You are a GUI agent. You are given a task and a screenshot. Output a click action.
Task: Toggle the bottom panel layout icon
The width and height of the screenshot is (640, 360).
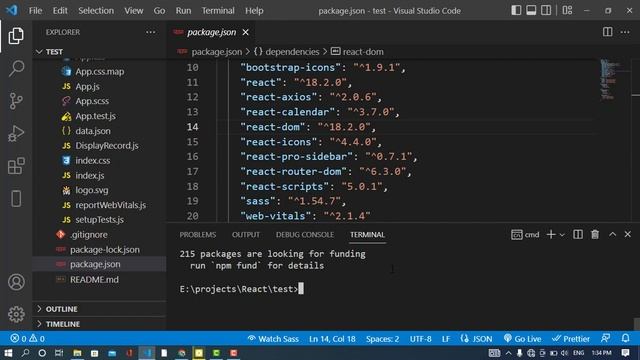[x=531, y=10]
